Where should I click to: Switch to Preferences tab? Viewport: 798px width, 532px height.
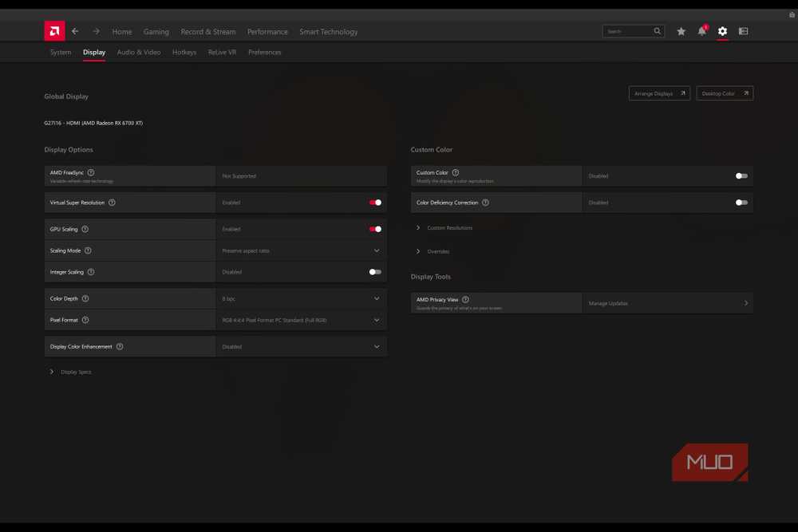[265, 52]
